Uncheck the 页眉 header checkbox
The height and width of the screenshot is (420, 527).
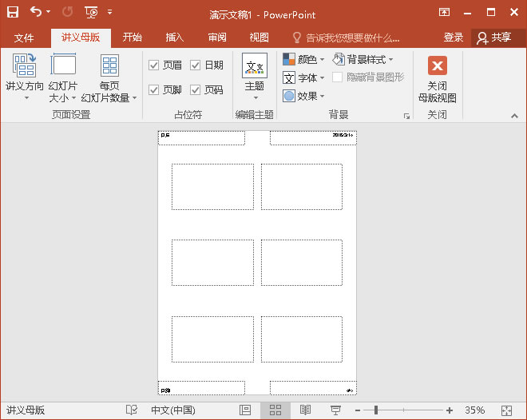tap(154, 65)
